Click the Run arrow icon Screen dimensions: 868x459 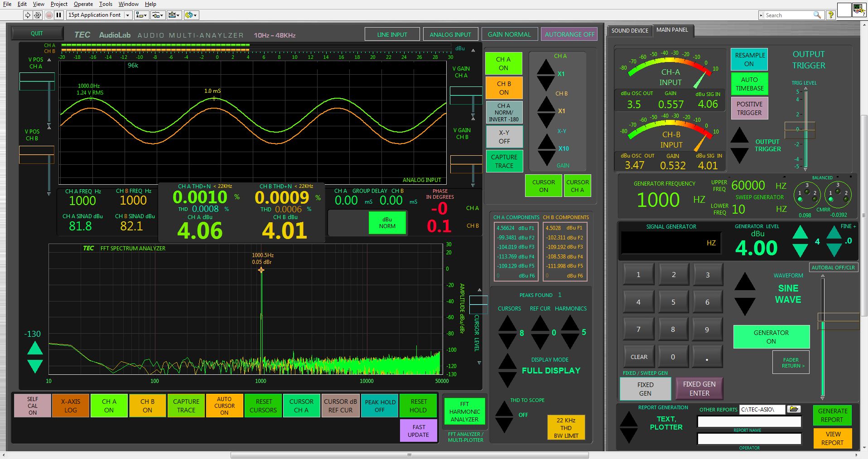coord(28,15)
